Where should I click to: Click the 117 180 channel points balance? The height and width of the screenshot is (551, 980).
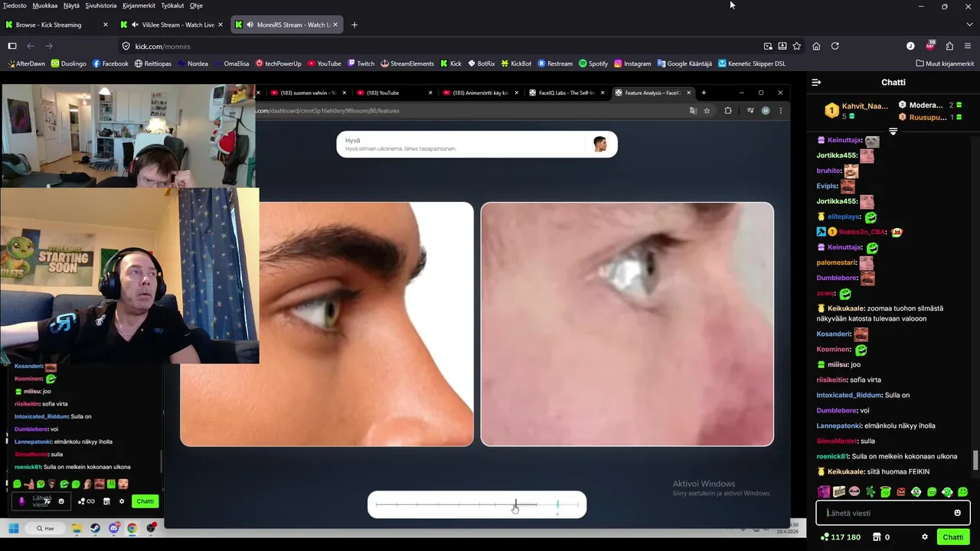[x=840, y=537]
